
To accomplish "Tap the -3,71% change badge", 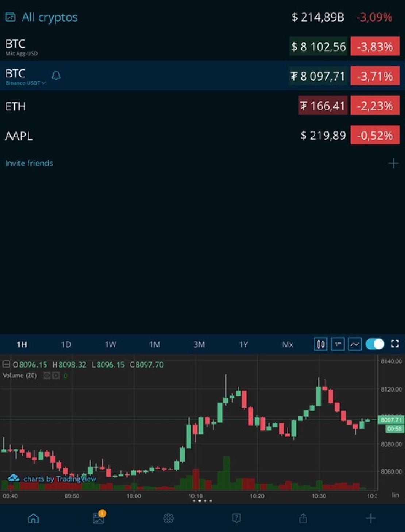I will coord(375,76).
